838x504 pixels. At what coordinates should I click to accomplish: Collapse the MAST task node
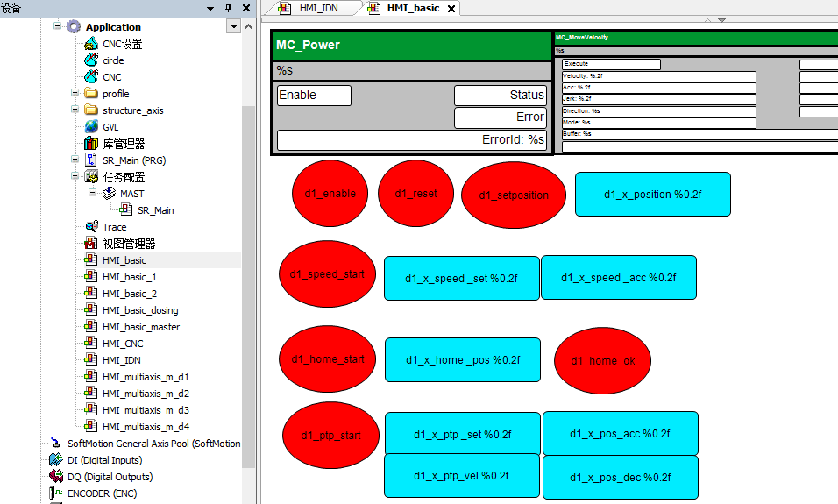click(92, 194)
